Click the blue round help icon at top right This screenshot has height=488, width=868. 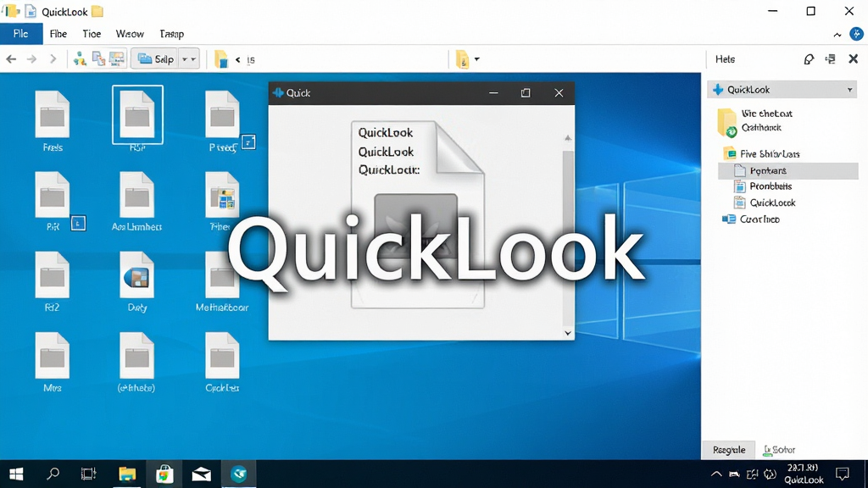(x=856, y=34)
